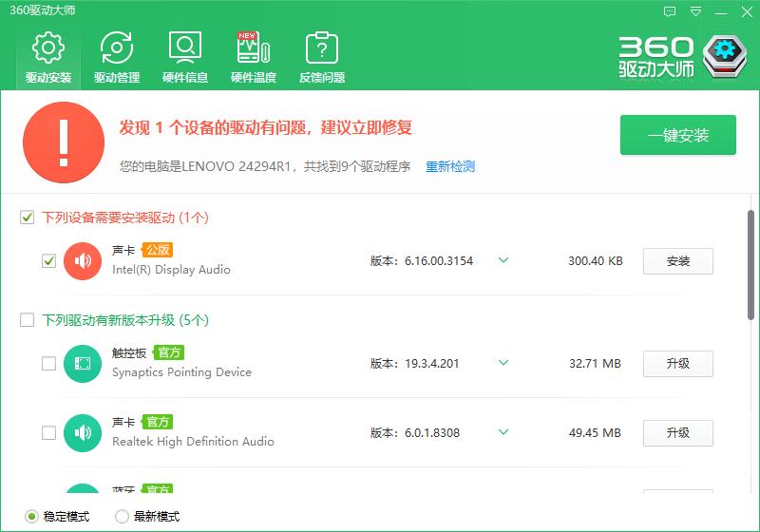Install the Intel Display Audio driver
Viewport: 760px width, 532px height.
(678, 261)
